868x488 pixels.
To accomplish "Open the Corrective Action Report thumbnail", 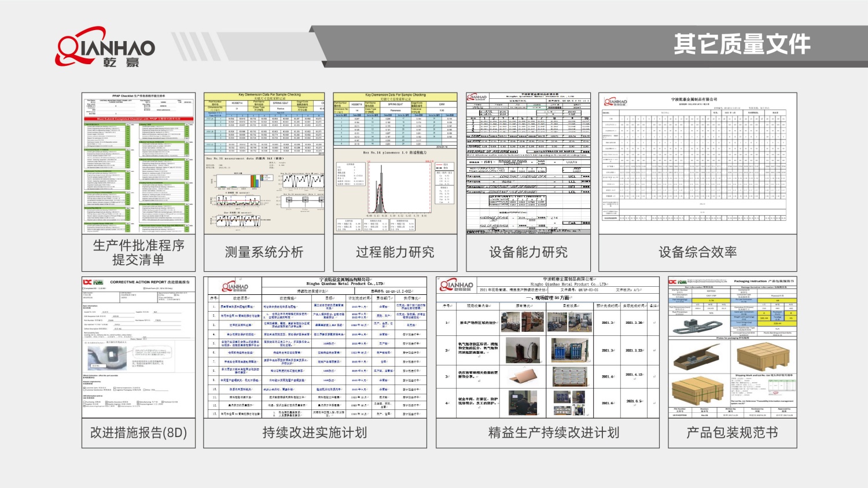I will pyautogui.click(x=138, y=347).
